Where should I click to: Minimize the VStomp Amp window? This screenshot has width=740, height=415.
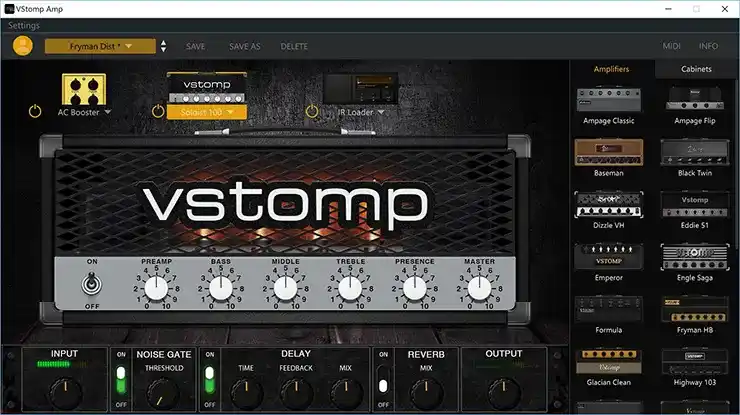coord(668,9)
